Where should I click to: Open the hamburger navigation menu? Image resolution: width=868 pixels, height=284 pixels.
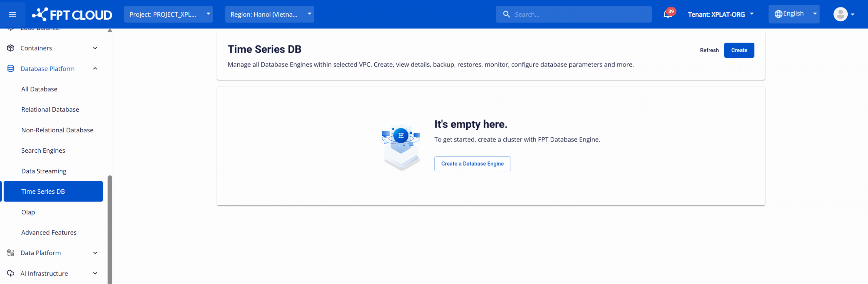[x=13, y=14]
